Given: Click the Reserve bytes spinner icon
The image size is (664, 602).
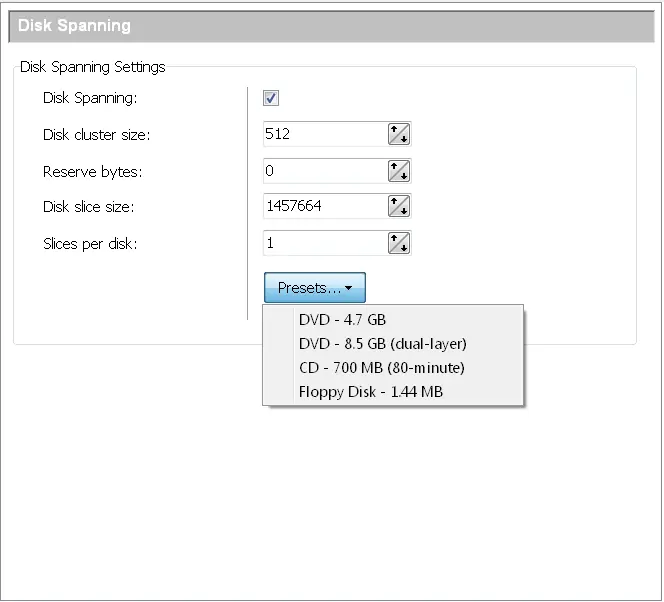Looking at the screenshot, I should [x=398, y=171].
